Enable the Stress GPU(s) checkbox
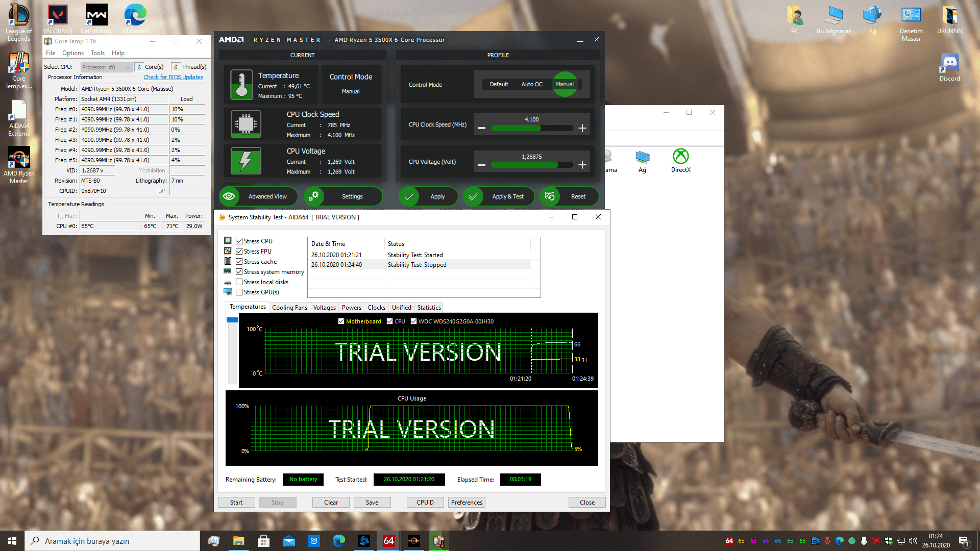Image resolution: width=980 pixels, height=551 pixels. click(x=239, y=292)
